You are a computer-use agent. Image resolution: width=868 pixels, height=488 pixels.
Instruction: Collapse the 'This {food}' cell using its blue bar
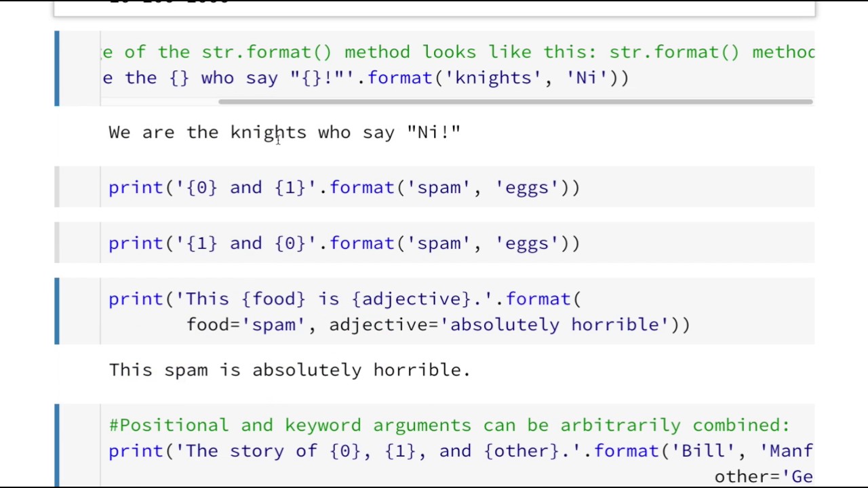click(57, 311)
